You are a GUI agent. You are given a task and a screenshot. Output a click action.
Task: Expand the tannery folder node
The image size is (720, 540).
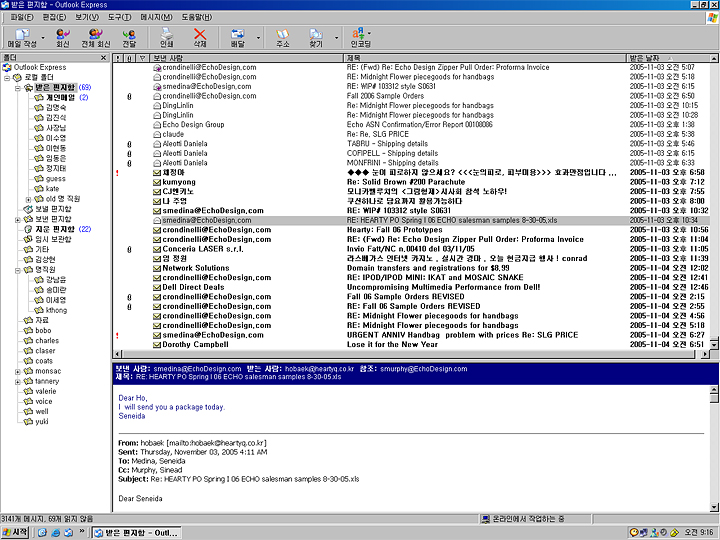click(x=17, y=382)
